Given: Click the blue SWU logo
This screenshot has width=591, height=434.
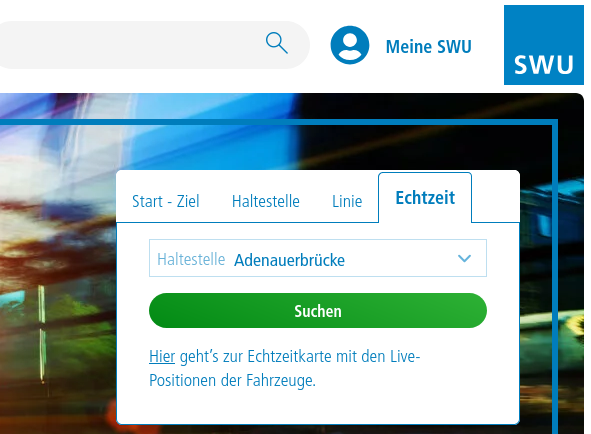Looking at the screenshot, I should point(544,45).
